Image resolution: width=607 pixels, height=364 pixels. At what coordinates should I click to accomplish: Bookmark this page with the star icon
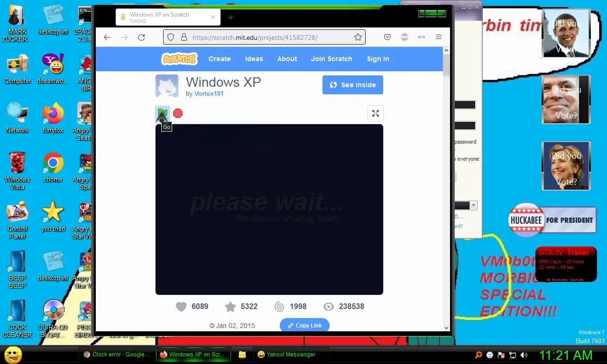click(x=358, y=37)
